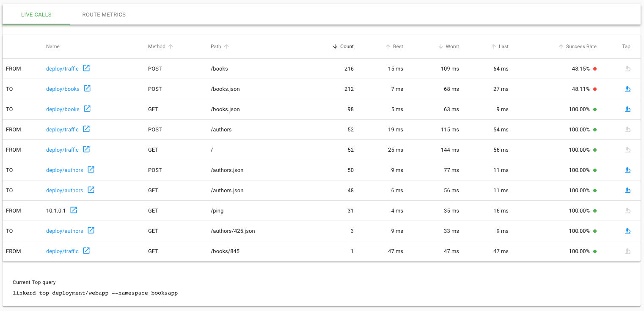This screenshot has width=644, height=311.
Task: Open external link icon for POST /books traffic row
Action: [x=86, y=68]
